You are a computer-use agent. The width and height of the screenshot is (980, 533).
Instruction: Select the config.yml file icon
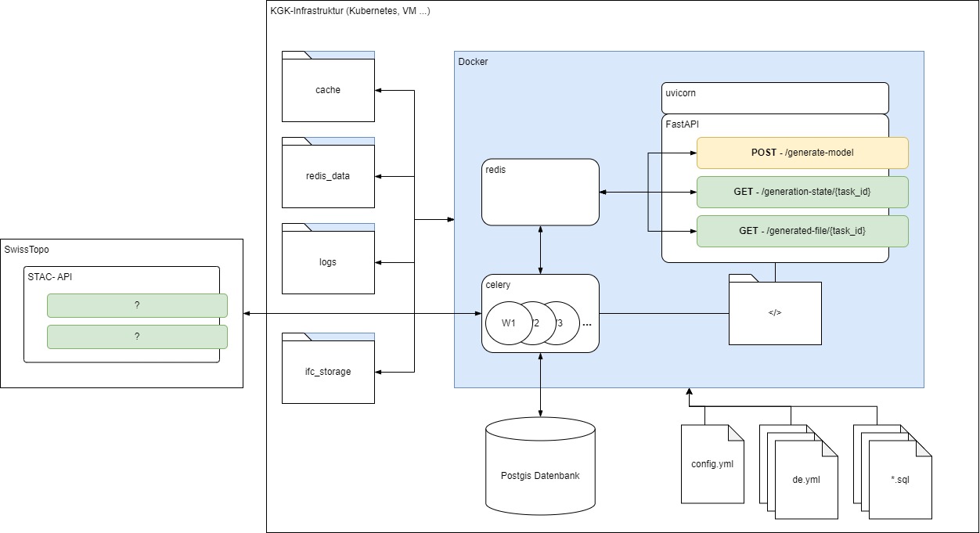point(712,463)
